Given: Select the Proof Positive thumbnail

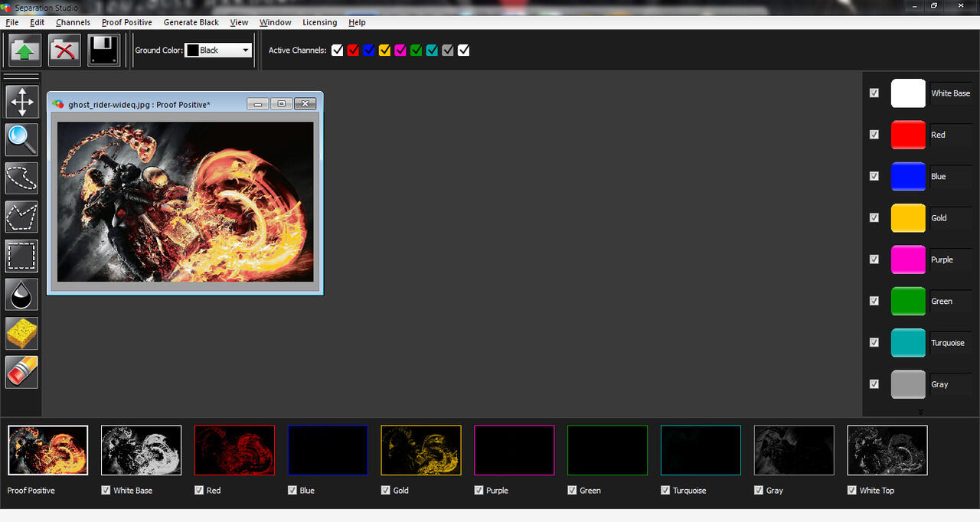Looking at the screenshot, I should (47, 450).
